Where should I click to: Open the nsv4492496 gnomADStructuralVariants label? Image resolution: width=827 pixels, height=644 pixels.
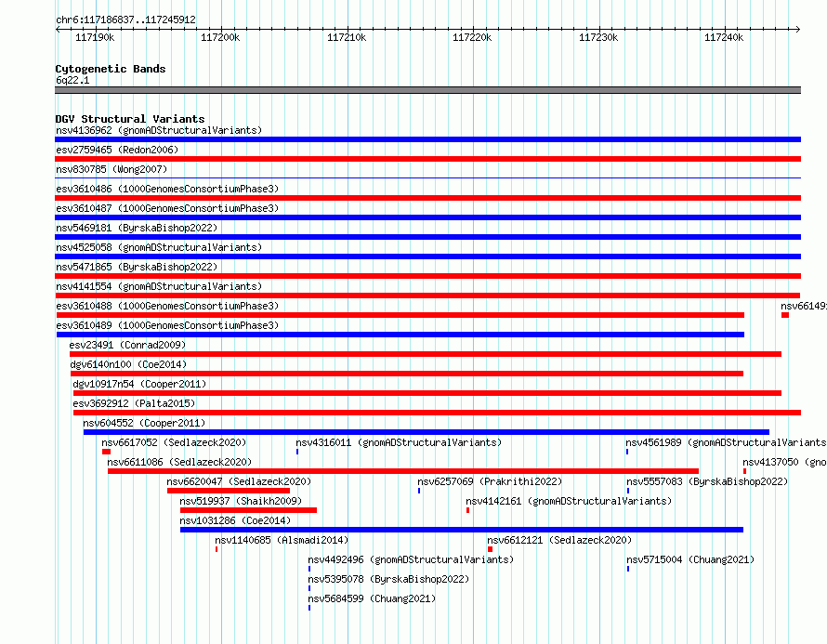pos(411,559)
